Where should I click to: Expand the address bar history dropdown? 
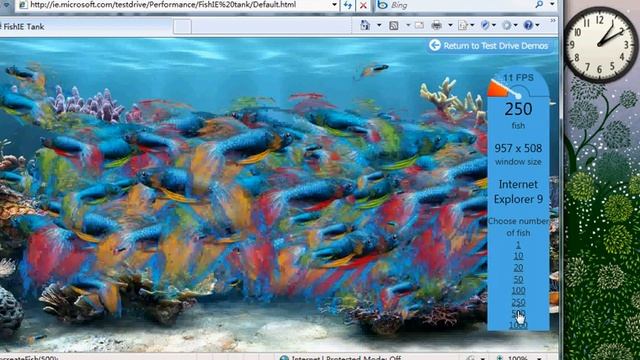(334, 5)
